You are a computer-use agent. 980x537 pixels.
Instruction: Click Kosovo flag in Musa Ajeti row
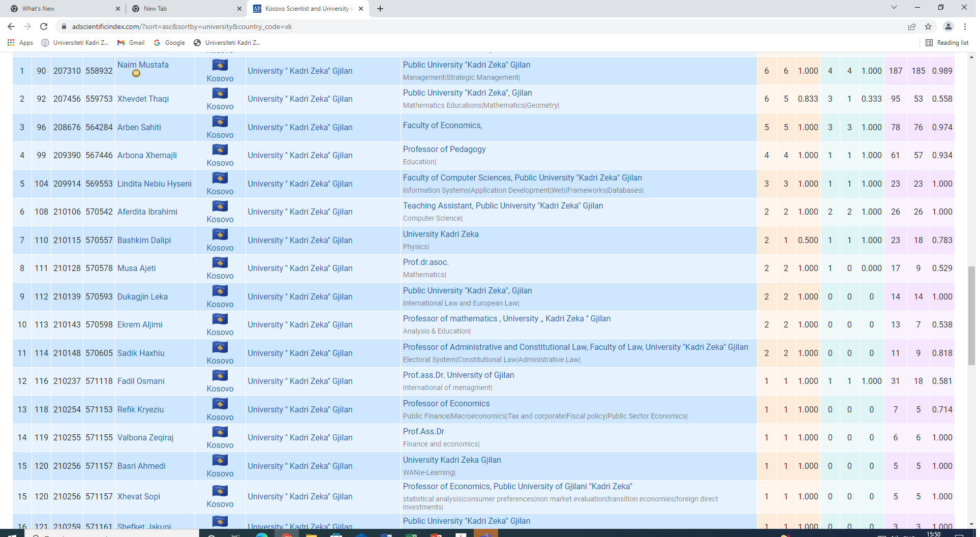pyautogui.click(x=220, y=262)
